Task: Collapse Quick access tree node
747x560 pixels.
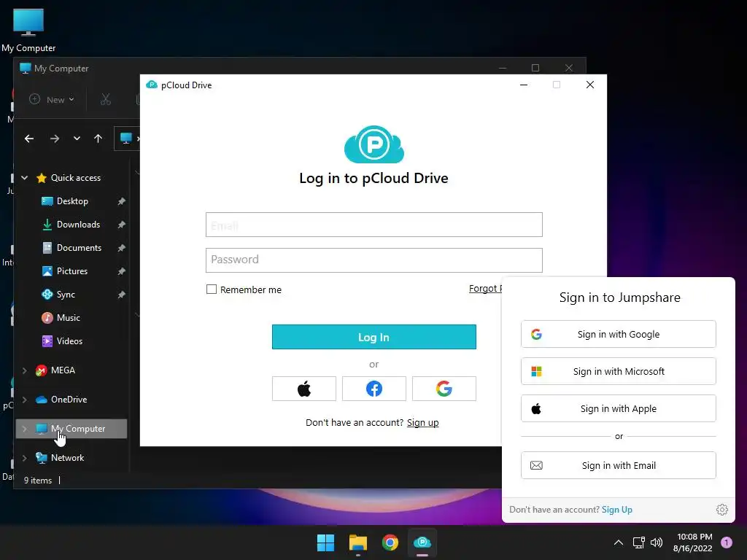Action: 24,178
